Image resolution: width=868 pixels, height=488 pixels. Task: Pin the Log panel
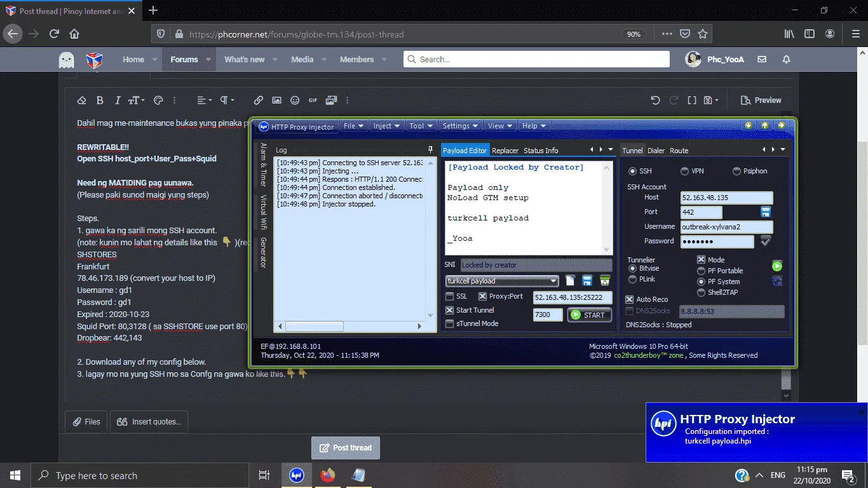click(430, 150)
